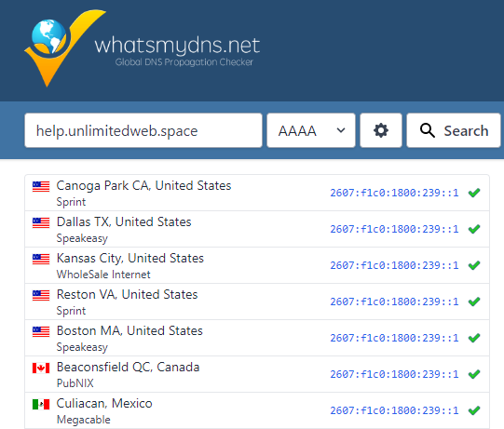
Task: Click the magnifier icon on Search button
Action: [x=428, y=130]
